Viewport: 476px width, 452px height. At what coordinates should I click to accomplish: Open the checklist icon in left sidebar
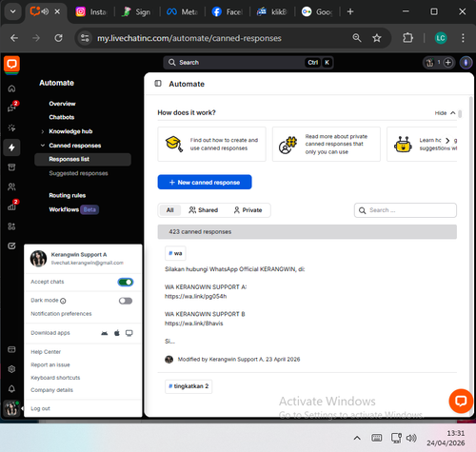[x=11, y=246]
